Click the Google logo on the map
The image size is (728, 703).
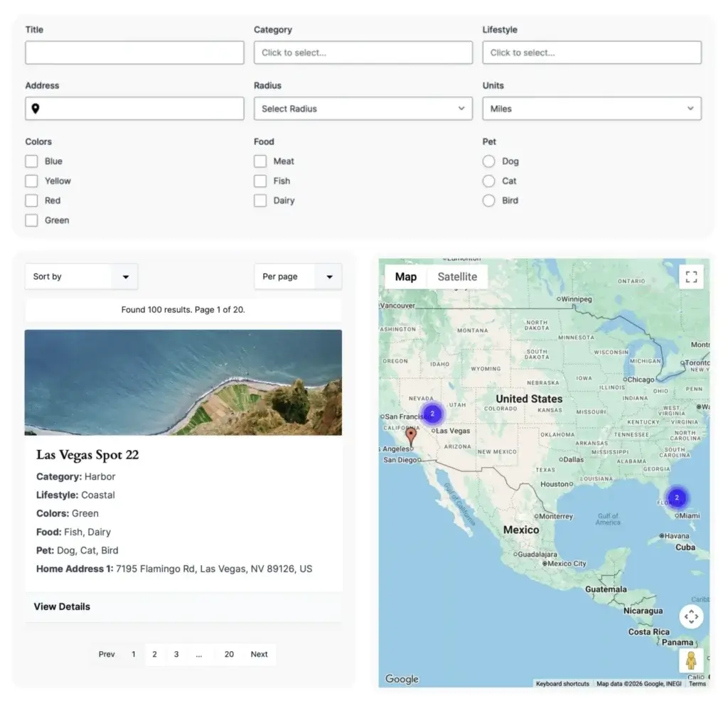(402, 679)
